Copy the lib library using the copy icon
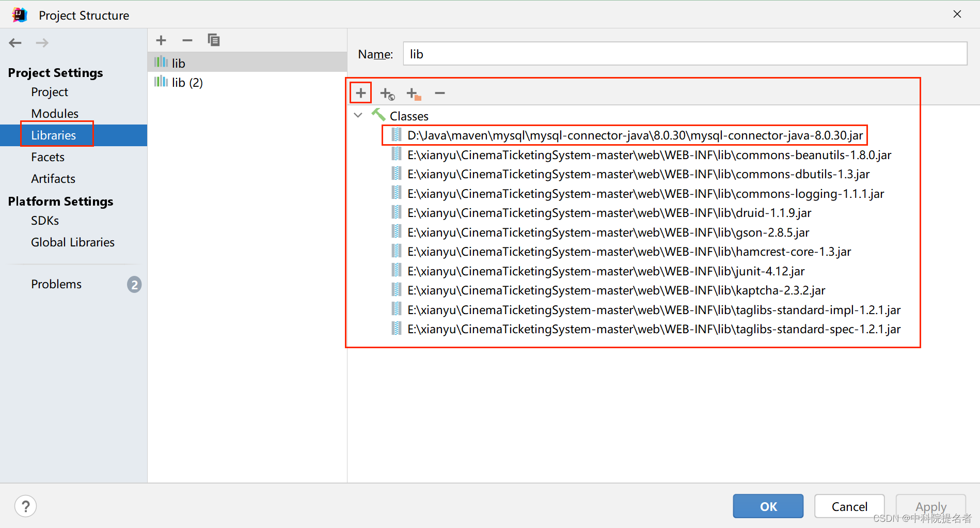980x528 pixels. (x=213, y=40)
